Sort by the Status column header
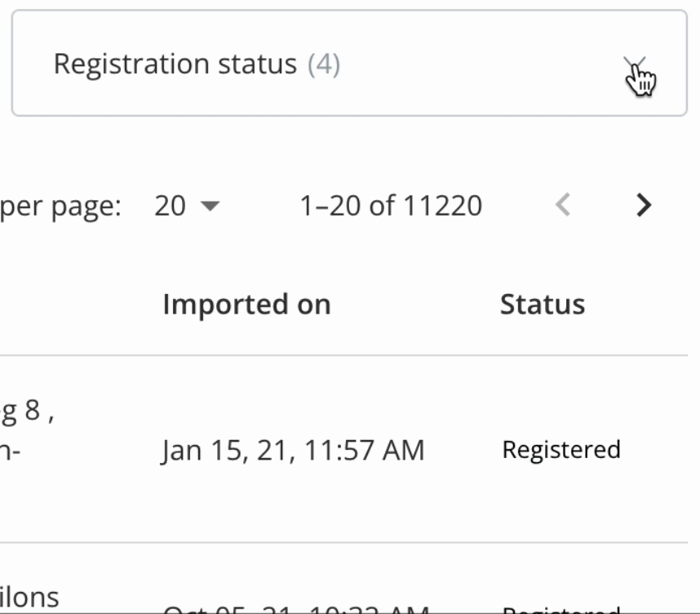 [x=543, y=305]
